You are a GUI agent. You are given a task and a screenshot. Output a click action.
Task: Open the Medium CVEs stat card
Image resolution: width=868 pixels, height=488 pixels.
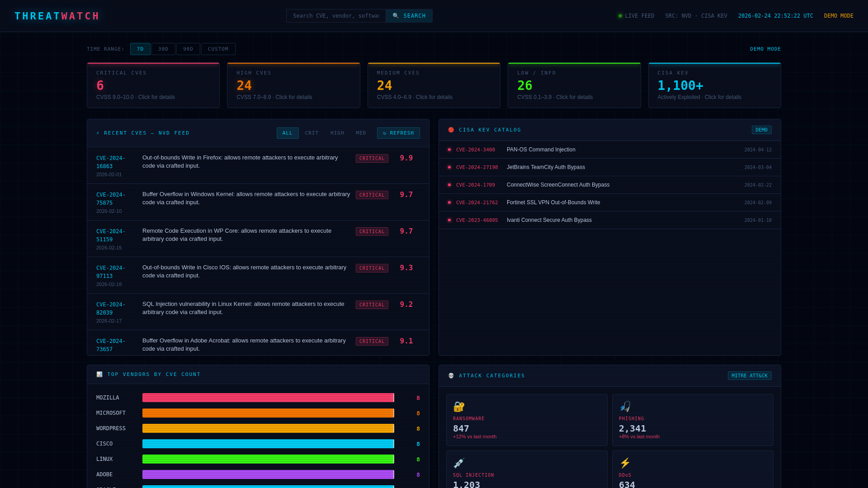coord(434,85)
